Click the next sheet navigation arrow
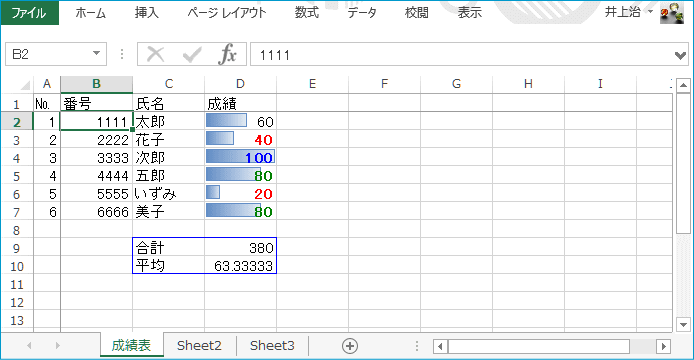694x360 pixels. coord(58,345)
